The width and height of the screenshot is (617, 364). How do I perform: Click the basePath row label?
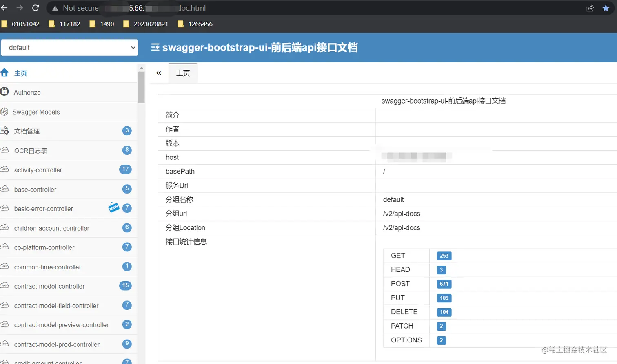click(x=180, y=172)
